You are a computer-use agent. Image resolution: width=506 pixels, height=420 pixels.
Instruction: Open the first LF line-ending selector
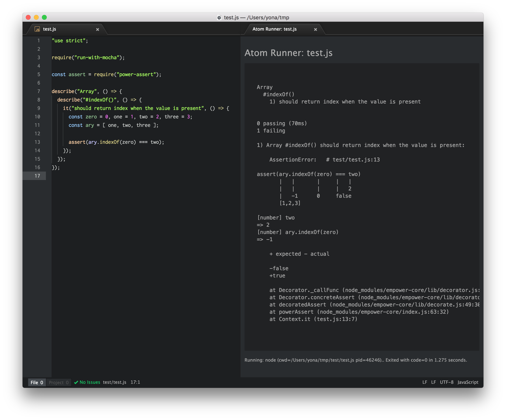coord(425,382)
